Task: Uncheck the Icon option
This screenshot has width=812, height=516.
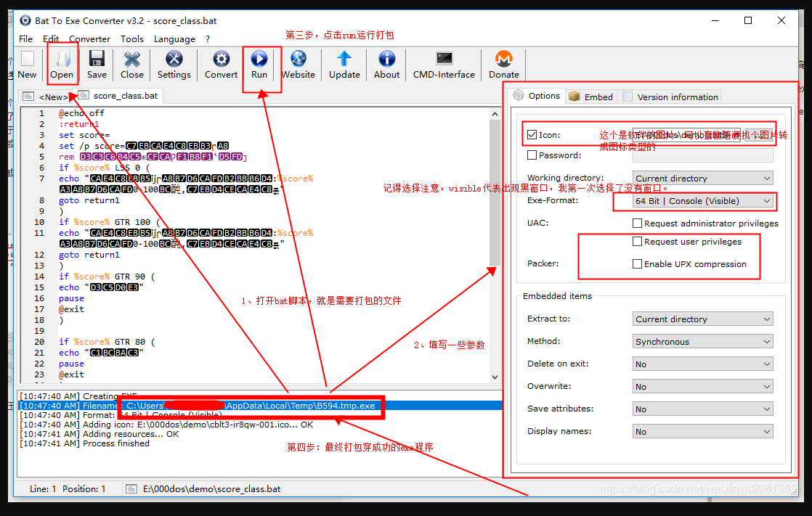Action: (x=532, y=134)
